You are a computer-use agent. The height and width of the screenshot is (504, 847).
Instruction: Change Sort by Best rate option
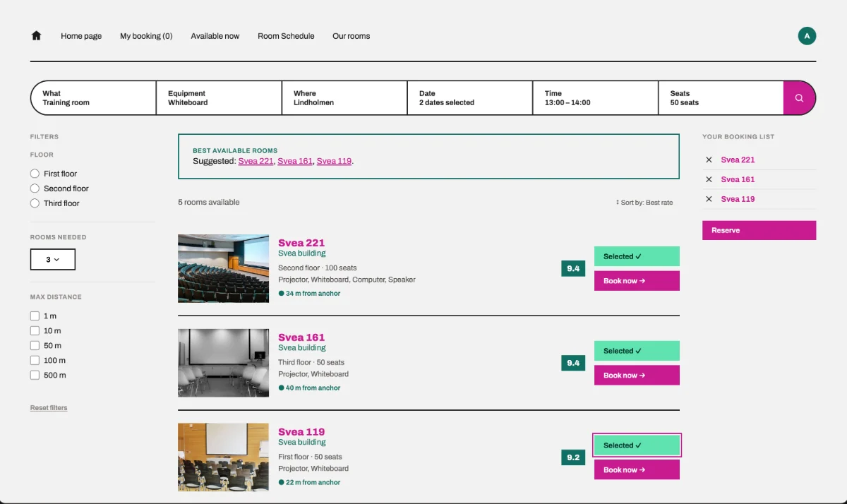tap(644, 203)
